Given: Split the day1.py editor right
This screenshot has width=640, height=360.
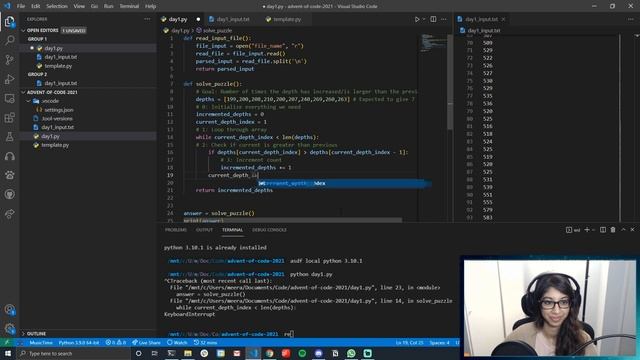Looking at the screenshot, I should 433,19.
